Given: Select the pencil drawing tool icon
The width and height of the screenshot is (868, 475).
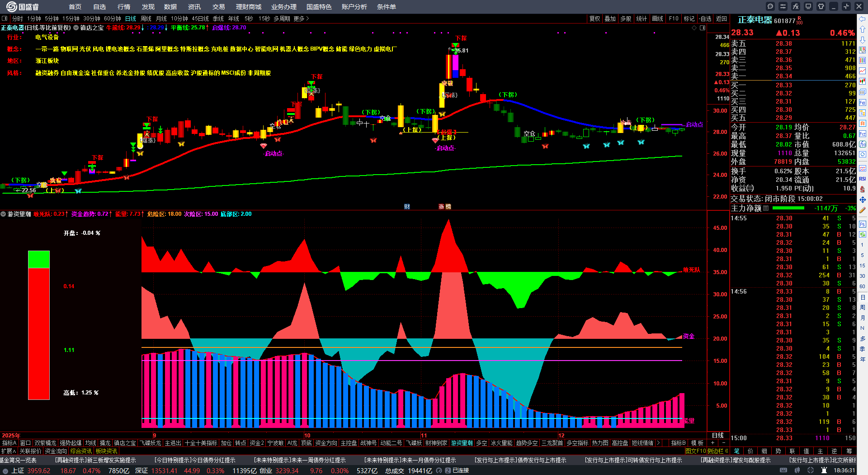Looking at the screenshot, I should (863, 210).
